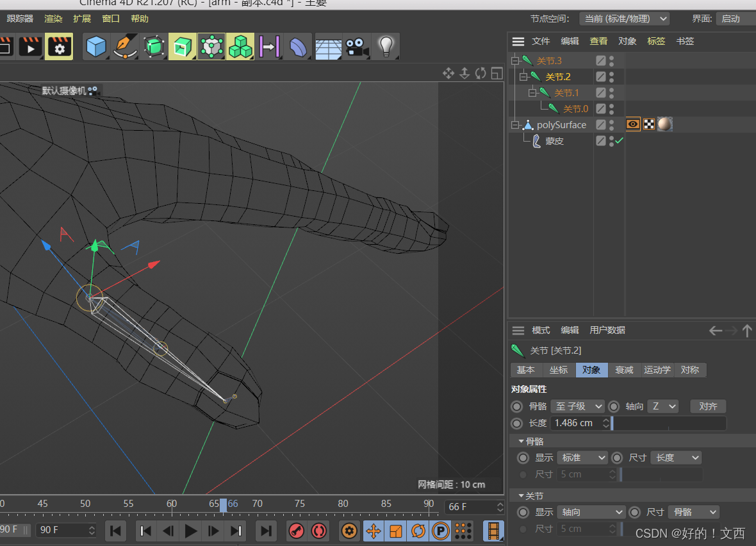The height and width of the screenshot is (546, 756).
Task: Add a Light using the bulb icon
Action: tap(385, 47)
